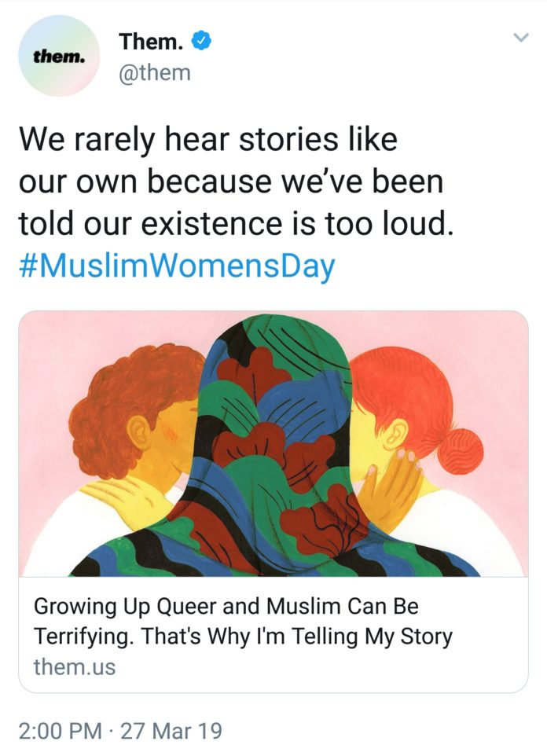Click the them.us domain text

click(75, 666)
